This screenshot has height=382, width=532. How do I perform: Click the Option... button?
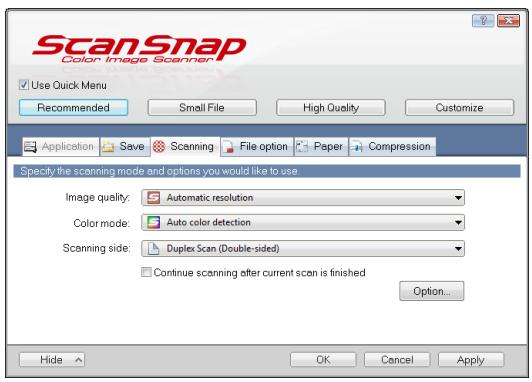pos(432,291)
